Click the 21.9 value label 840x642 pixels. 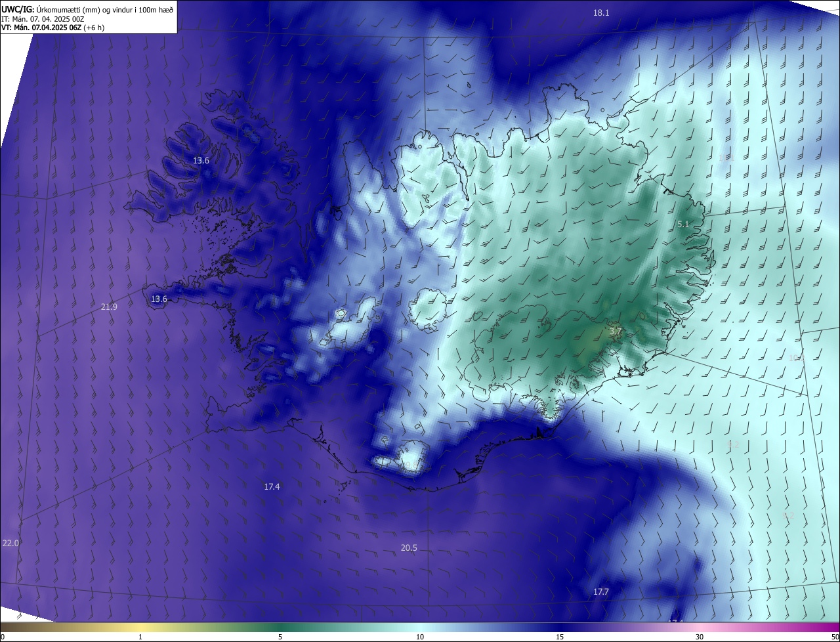[x=109, y=307]
